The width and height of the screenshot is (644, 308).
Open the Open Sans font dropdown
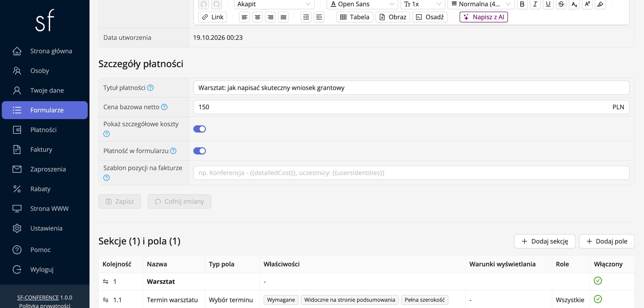click(x=362, y=4)
